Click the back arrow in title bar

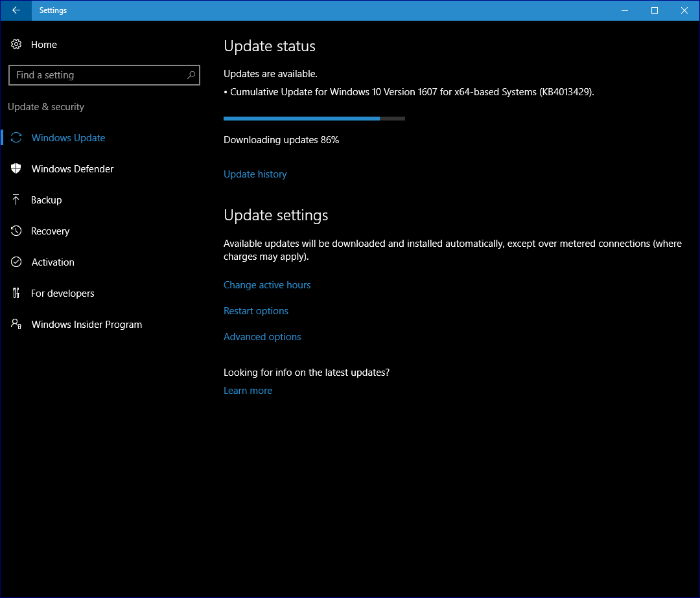pos(16,10)
